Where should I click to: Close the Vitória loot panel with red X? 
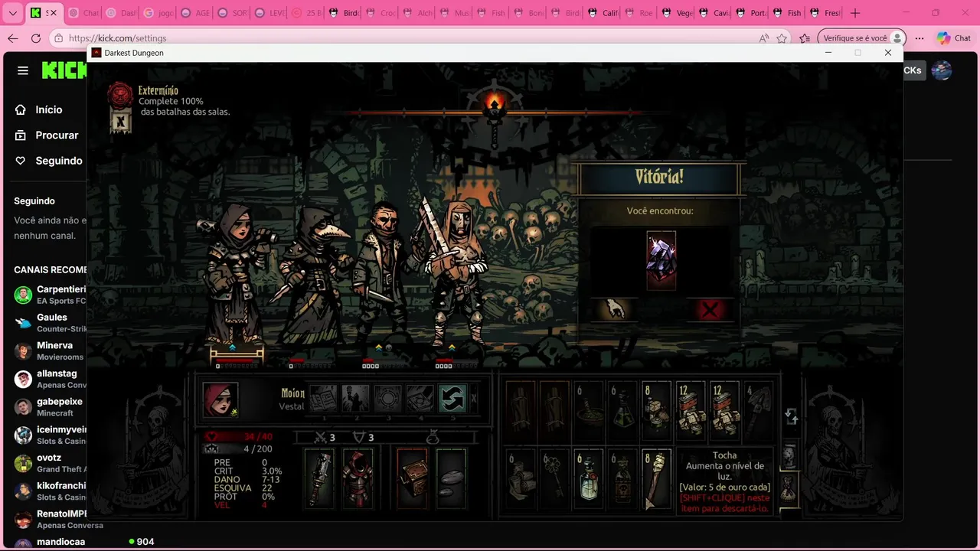[710, 309]
